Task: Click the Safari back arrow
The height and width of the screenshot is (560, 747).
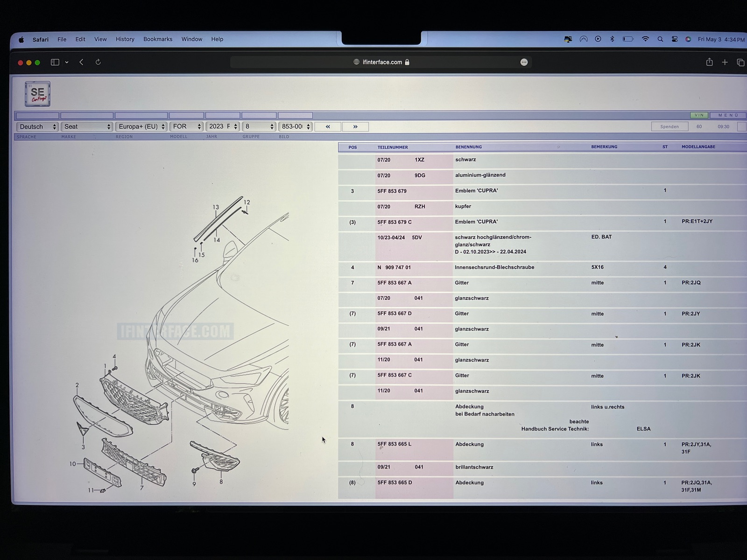Action: point(81,62)
